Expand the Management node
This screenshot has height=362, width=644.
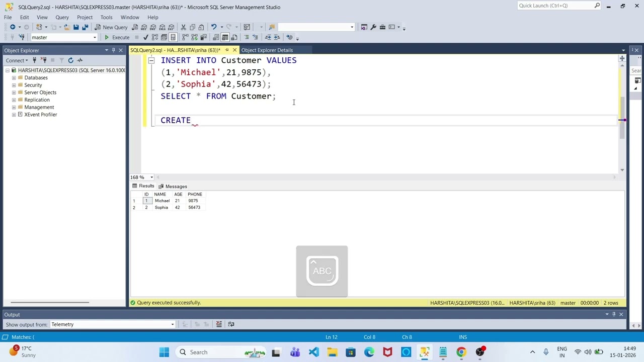14,107
